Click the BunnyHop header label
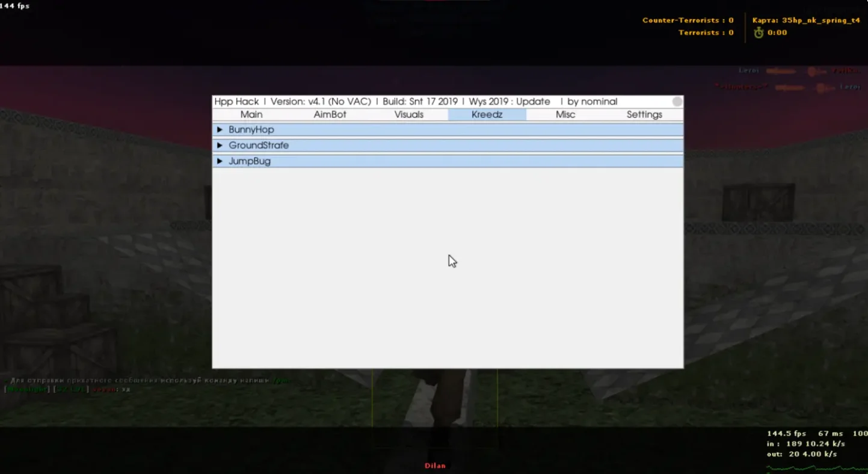This screenshot has width=868, height=474. point(251,130)
